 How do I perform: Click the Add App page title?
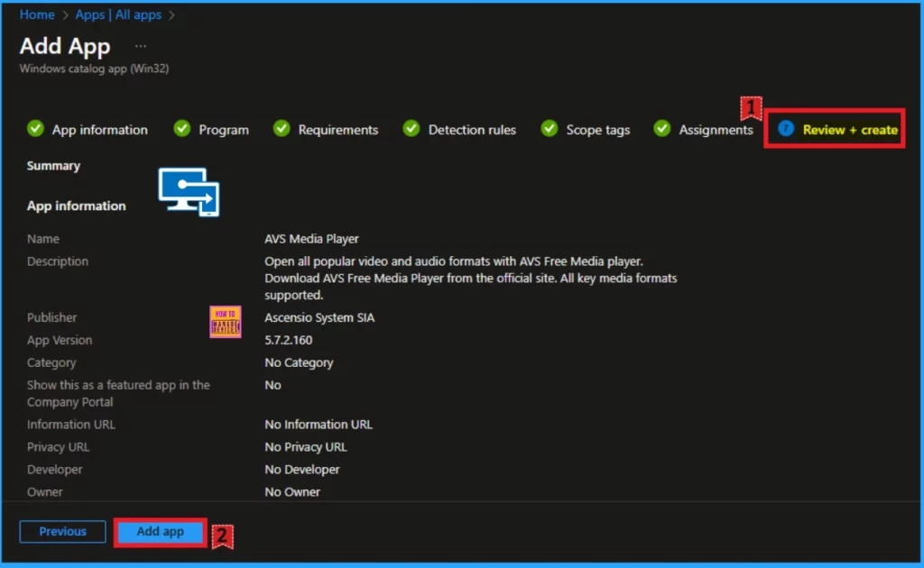click(x=65, y=46)
